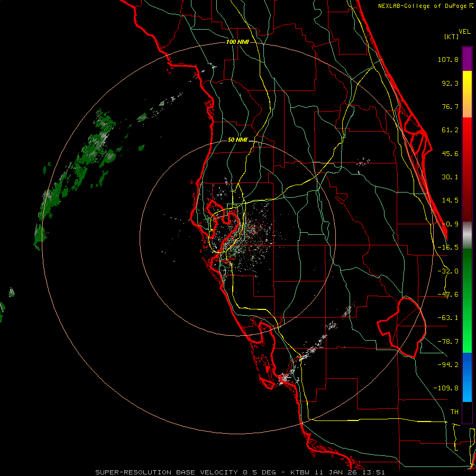This screenshot has height=476, width=476.
Task: Click the "TH" label on the color scale
Action: pos(454,412)
